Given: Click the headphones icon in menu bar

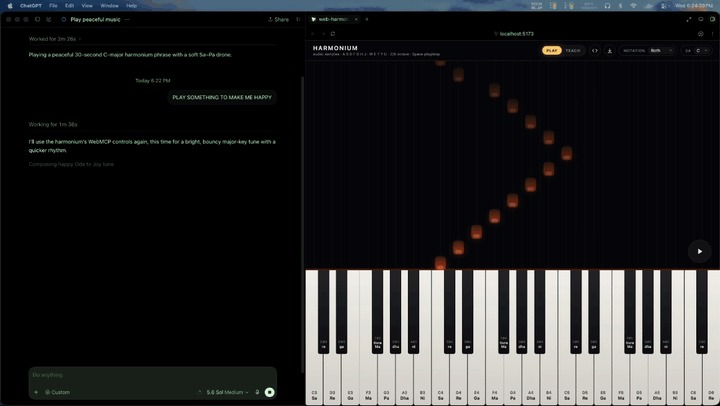Looking at the screenshot, I should coord(607,6).
